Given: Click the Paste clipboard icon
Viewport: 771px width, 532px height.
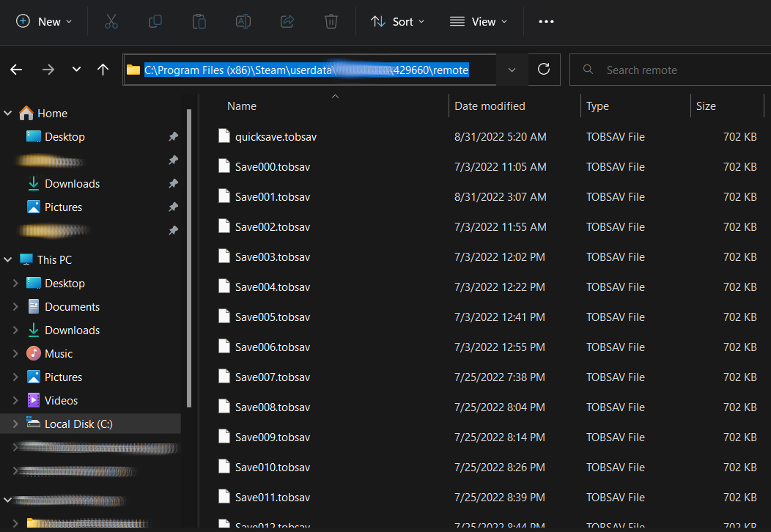Looking at the screenshot, I should (199, 22).
